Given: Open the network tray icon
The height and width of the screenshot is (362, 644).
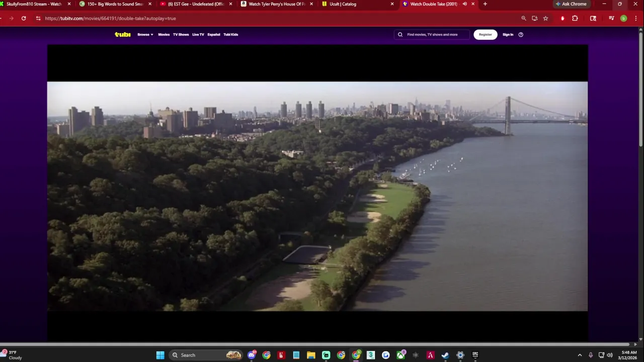Looking at the screenshot, I should (601, 355).
